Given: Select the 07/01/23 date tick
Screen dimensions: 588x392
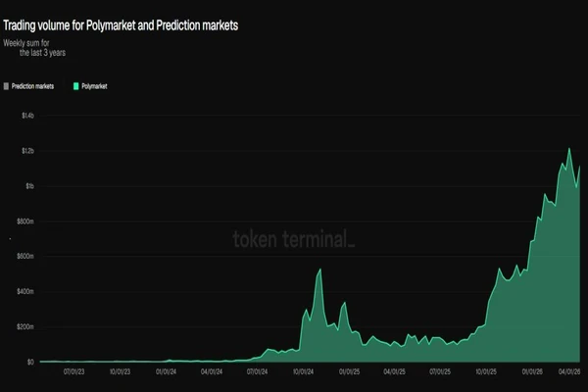Looking at the screenshot, I should pyautogui.click(x=73, y=371).
